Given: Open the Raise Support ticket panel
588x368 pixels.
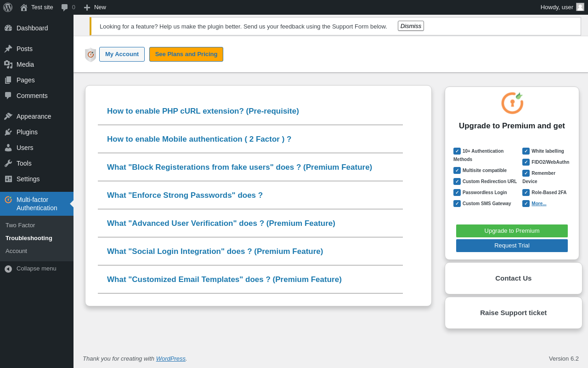Looking at the screenshot, I should (x=513, y=313).
